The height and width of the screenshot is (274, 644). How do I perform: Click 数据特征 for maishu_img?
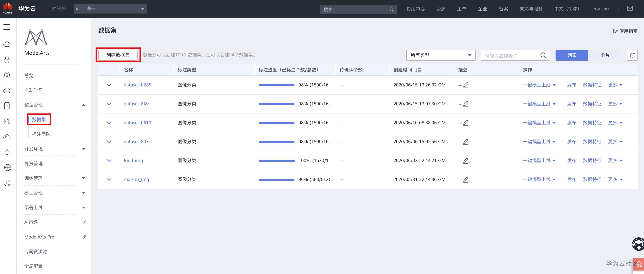[592, 179]
